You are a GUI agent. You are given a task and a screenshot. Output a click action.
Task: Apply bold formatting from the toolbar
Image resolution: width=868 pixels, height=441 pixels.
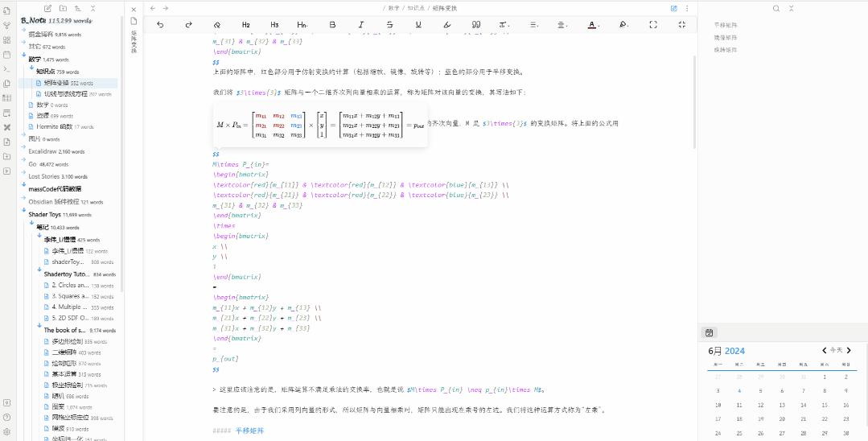pos(332,25)
